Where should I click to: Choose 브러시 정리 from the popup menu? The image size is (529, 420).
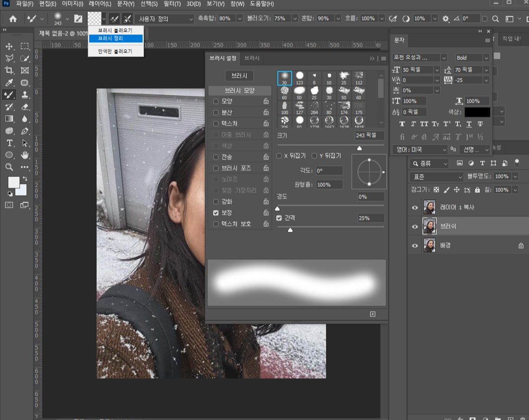click(x=116, y=39)
